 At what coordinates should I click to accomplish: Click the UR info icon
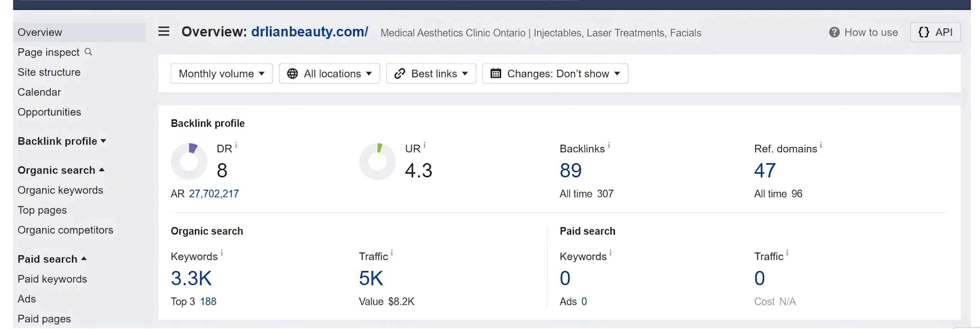click(425, 145)
